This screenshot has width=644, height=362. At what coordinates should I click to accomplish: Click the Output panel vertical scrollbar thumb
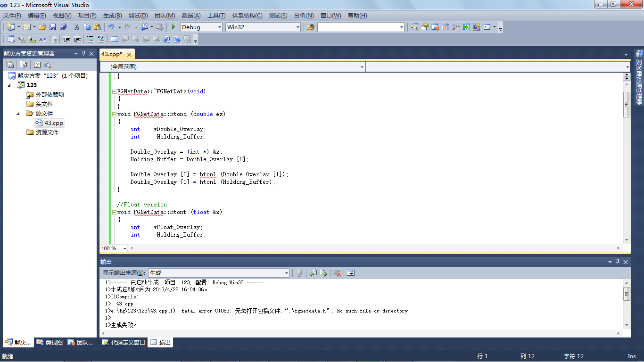pyautogui.click(x=627, y=294)
